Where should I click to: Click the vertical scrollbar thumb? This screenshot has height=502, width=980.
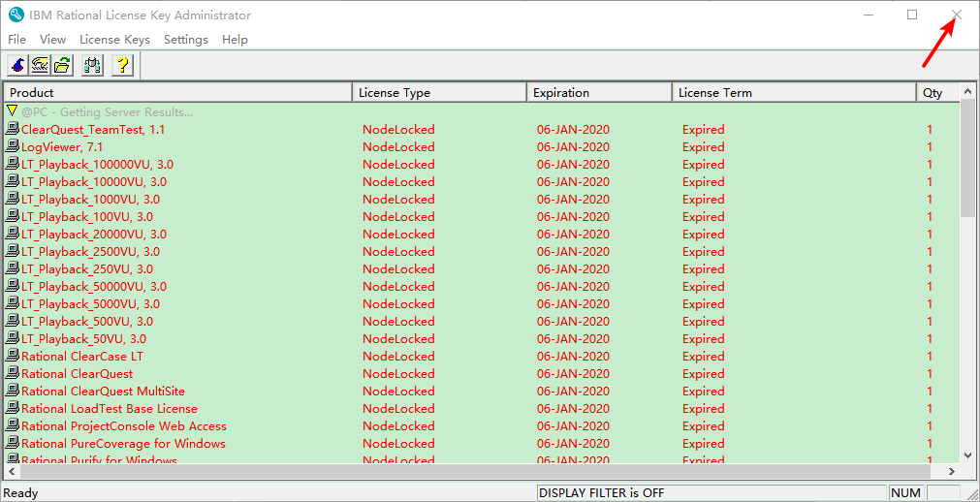pyautogui.click(x=968, y=158)
